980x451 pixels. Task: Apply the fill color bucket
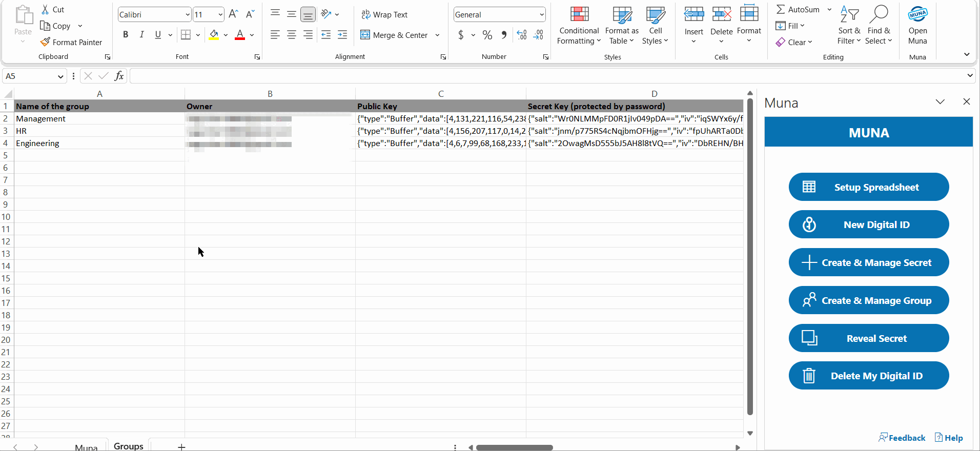pos(214,34)
